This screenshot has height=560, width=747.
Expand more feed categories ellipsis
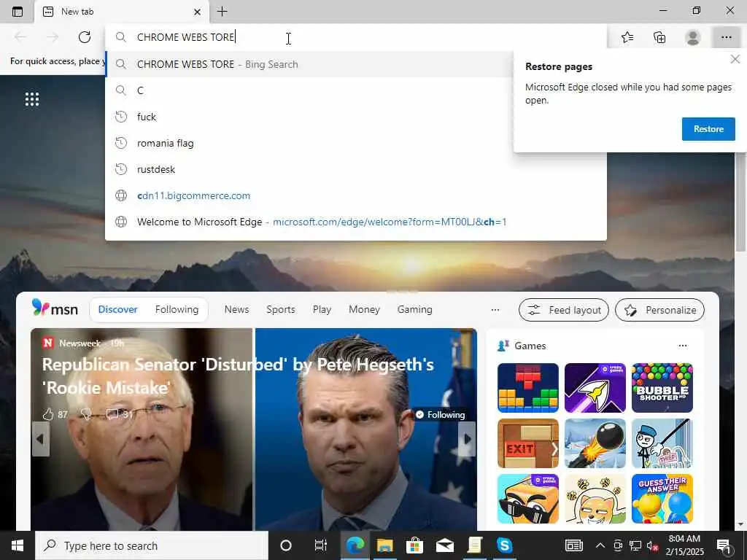pos(495,310)
